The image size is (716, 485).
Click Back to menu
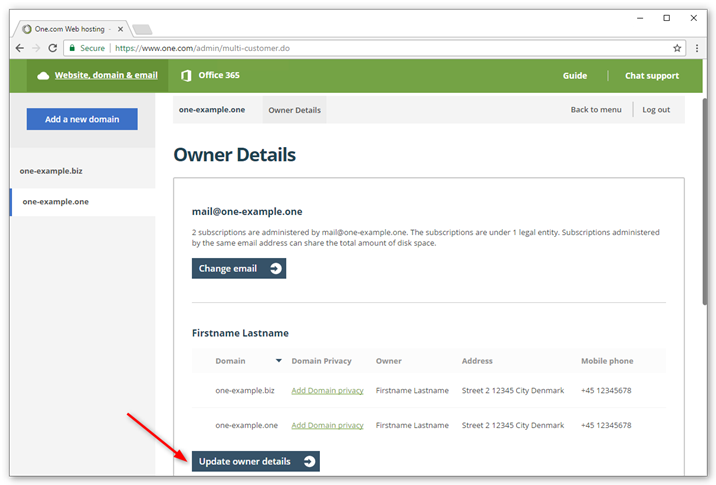tap(596, 110)
